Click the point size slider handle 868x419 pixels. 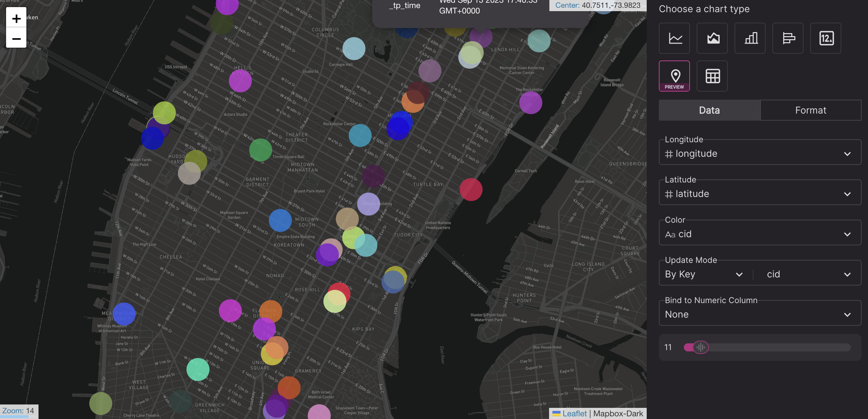[701, 347]
